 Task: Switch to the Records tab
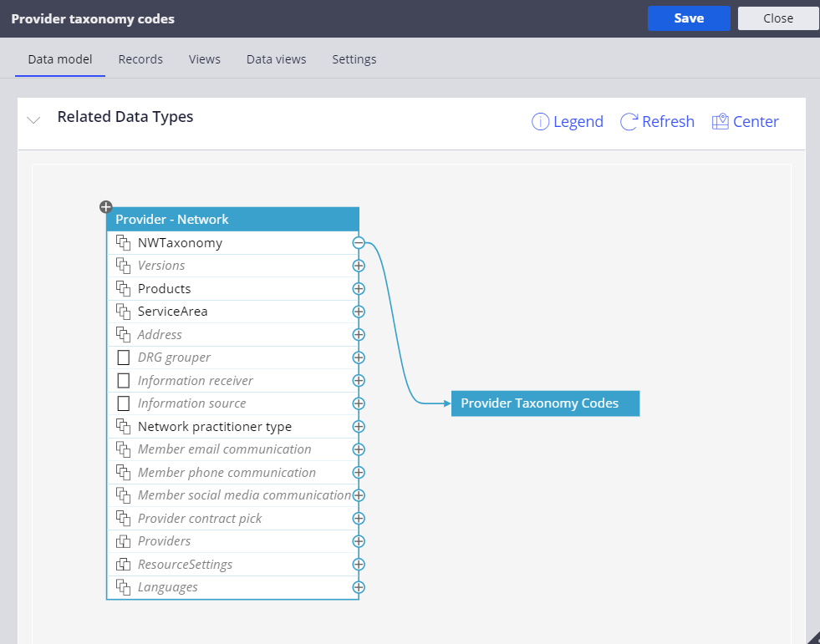coord(140,59)
